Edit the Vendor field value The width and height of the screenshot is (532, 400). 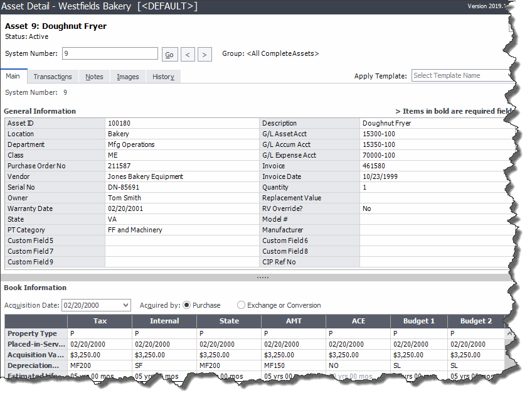[182, 176]
